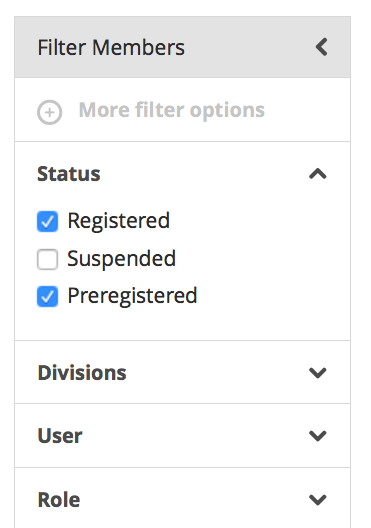The width and height of the screenshot is (371, 528).
Task: Expand Role filter with down chevron
Action: click(318, 500)
